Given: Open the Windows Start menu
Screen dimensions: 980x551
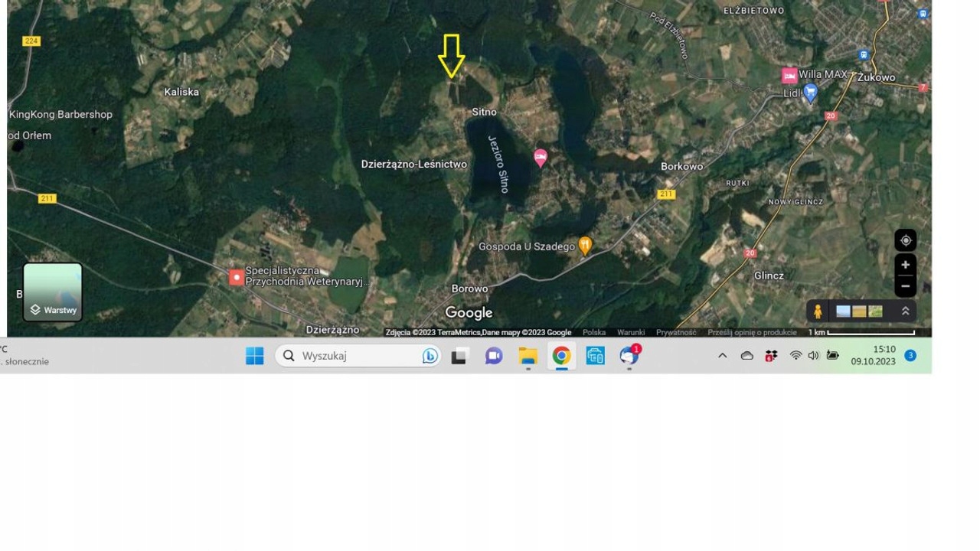Looking at the screenshot, I should (255, 356).
